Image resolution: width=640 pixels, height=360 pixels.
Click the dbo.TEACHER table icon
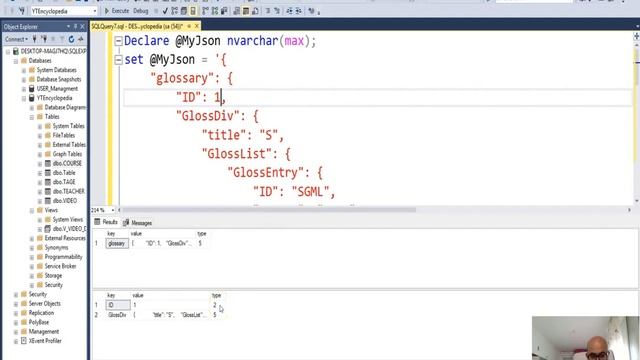click(48, 191)
